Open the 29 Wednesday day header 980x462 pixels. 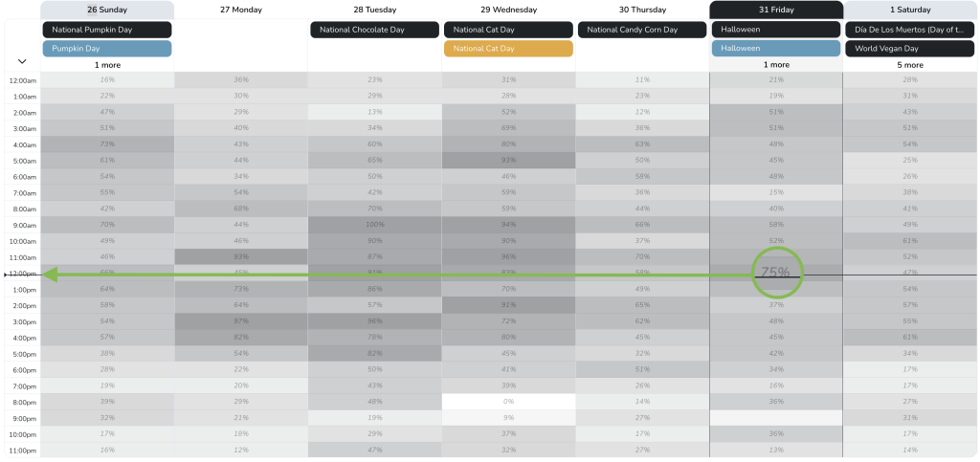508,10
